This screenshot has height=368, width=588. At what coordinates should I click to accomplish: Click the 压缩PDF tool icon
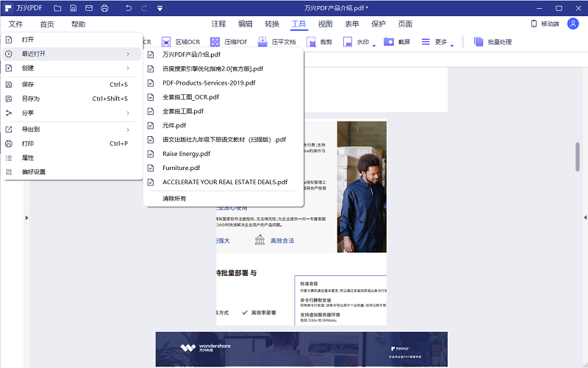(x=215, y=42)
